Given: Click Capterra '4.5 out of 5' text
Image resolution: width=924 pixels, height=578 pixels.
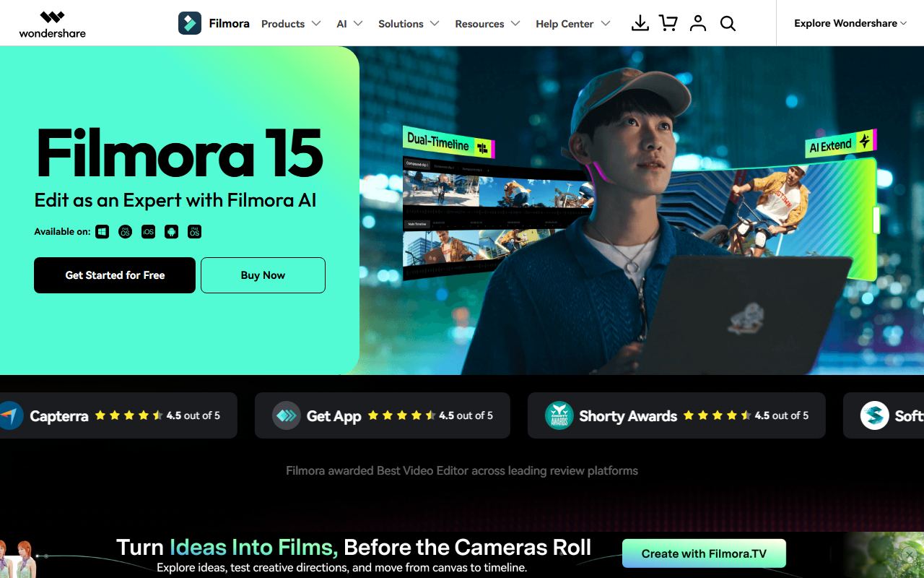Looking at the screenshot, I should pos(193,415).
